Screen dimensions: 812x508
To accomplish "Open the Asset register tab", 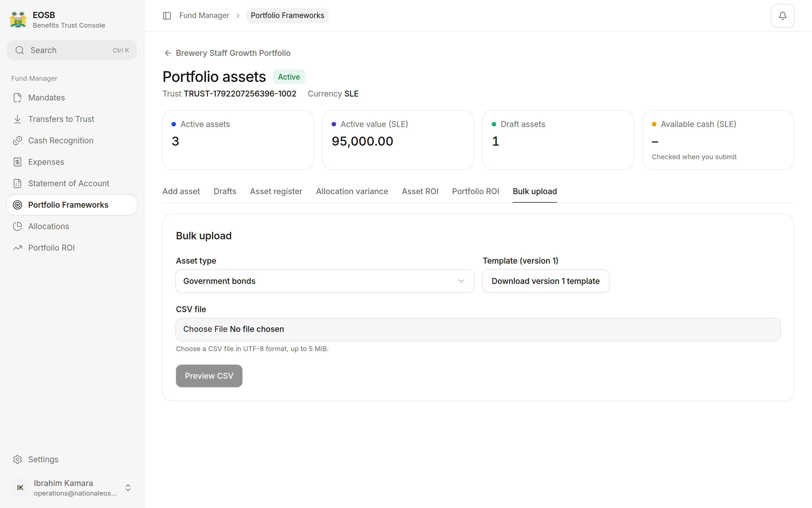I will tap(276, 191).
